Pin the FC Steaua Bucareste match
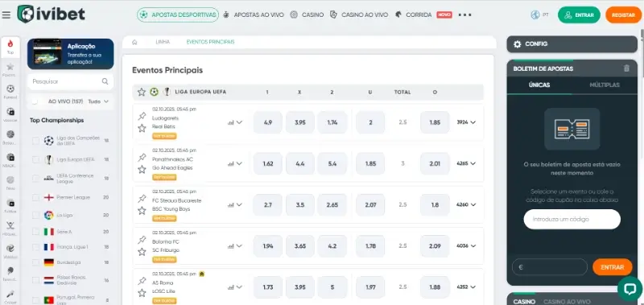This screenshot has height=305, width=644. 142,199
